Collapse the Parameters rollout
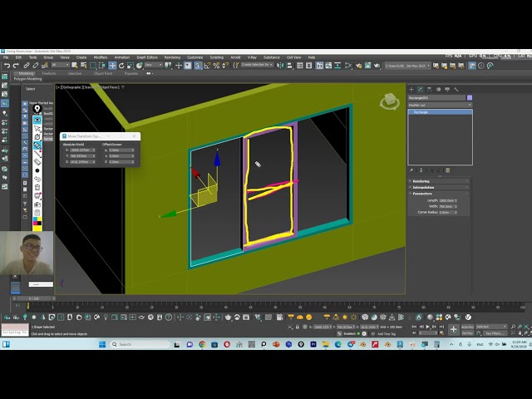 tap(439, 194)
